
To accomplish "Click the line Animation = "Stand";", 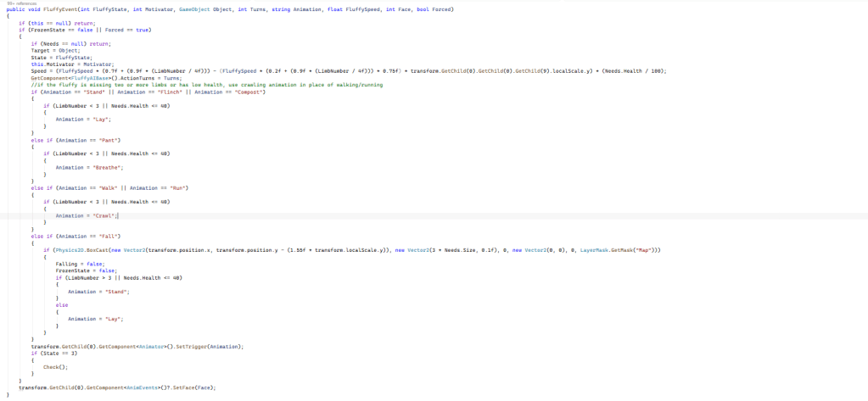I will click(x=98, y=292).
